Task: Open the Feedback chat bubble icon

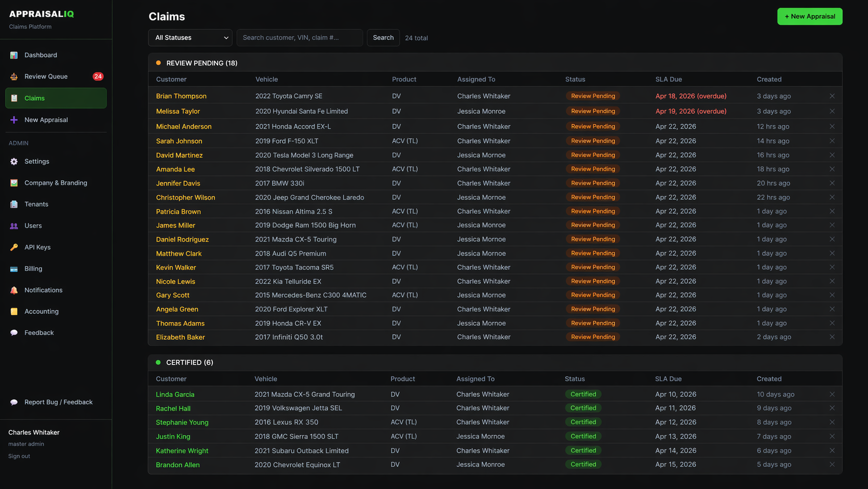Action: click(x=13, y=333)
